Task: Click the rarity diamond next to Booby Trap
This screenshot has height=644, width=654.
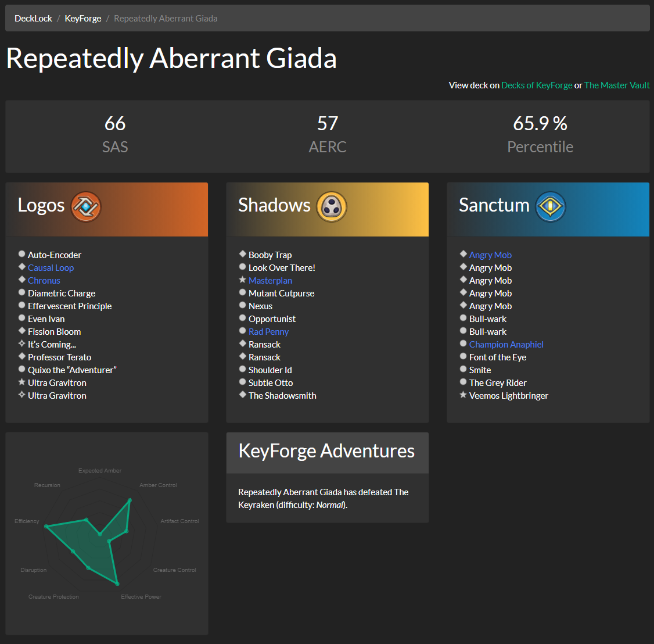Action: coord(242,254)
